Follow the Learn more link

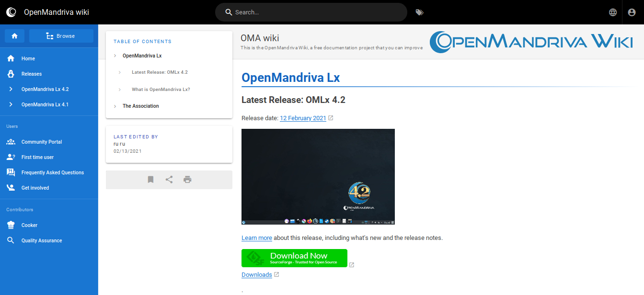pyautogui.click(x=257, y=238)
